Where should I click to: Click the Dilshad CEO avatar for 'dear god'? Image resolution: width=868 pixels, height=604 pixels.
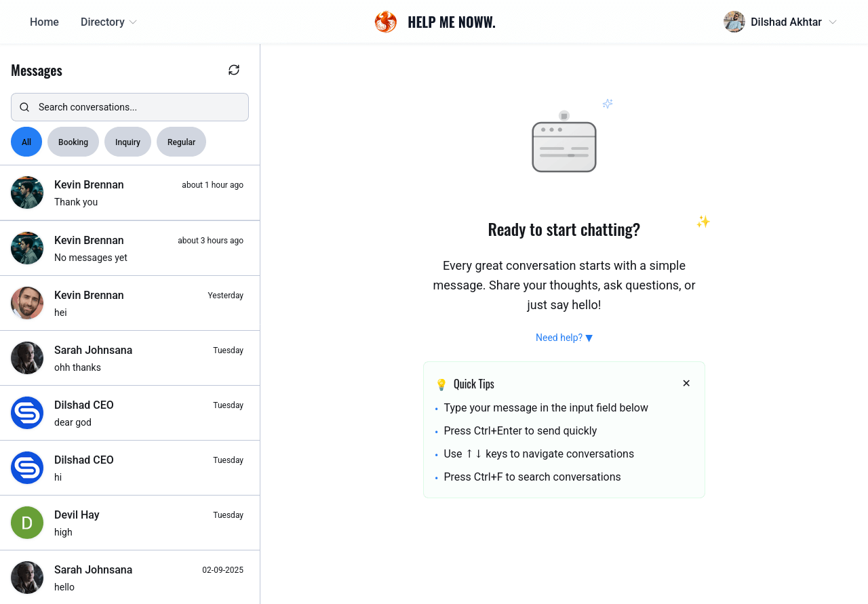point(27,413)
